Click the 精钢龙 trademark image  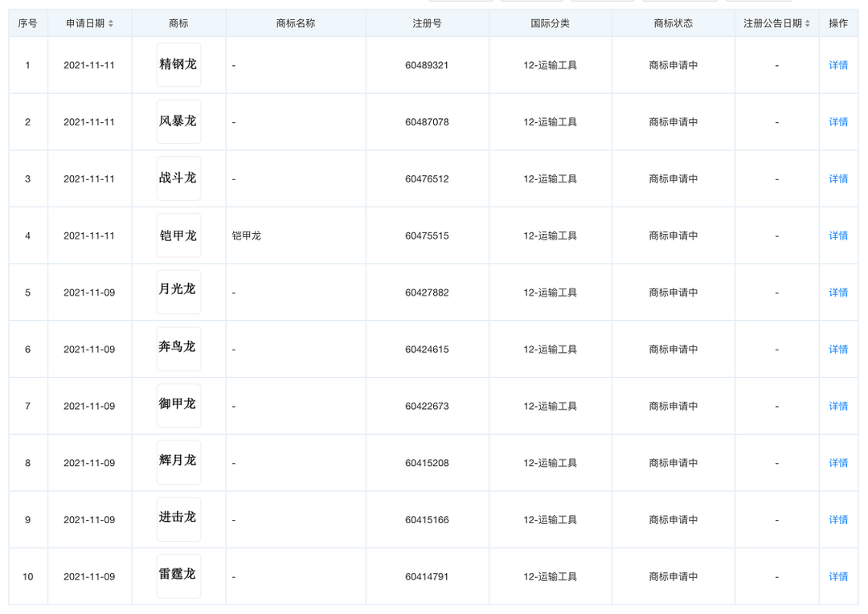tap(178, 65)
